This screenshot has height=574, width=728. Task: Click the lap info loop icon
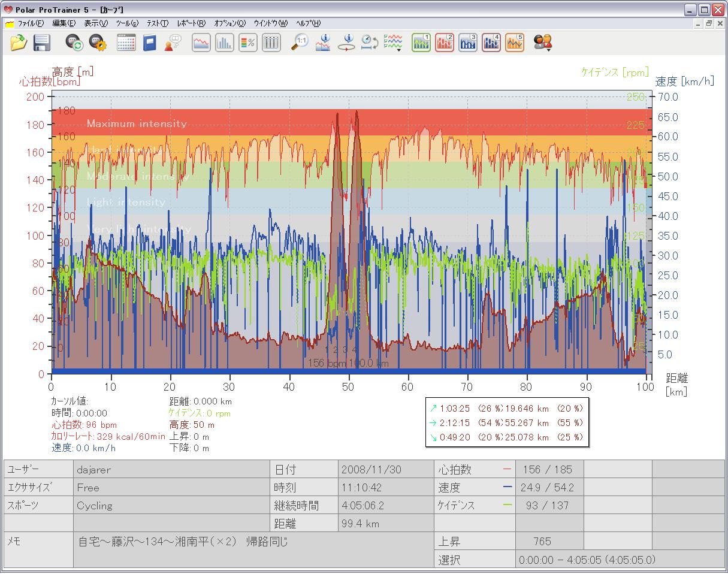[x=346, y=43]
